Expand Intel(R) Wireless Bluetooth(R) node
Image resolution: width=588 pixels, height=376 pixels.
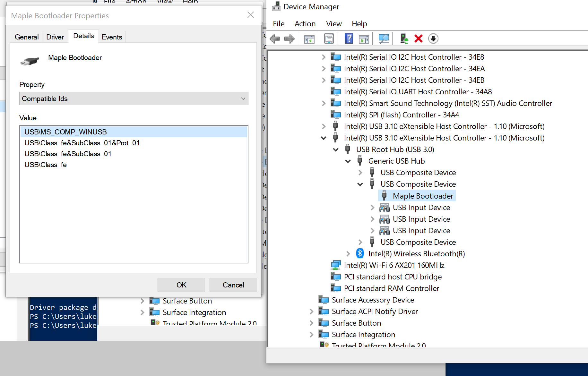click(348, 253)
